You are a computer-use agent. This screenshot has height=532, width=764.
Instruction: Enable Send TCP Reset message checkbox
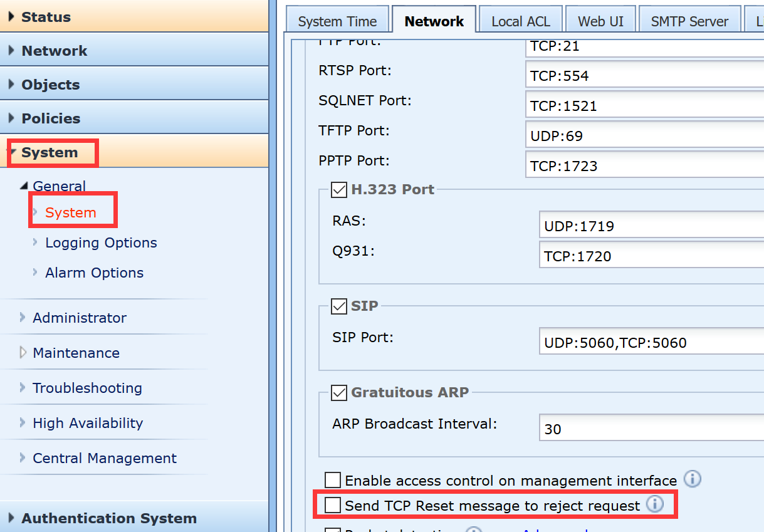(333, 505)
